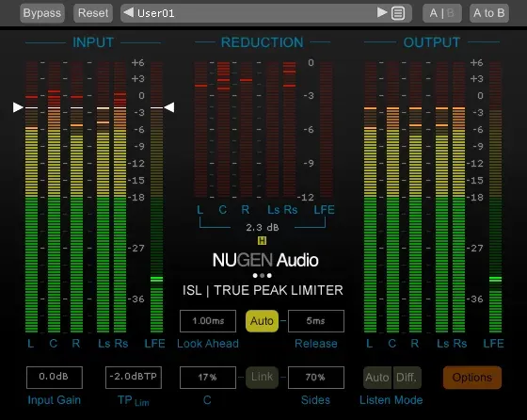Toggle the Bypass button
This screenshot has width=527, height=420.
42,13
